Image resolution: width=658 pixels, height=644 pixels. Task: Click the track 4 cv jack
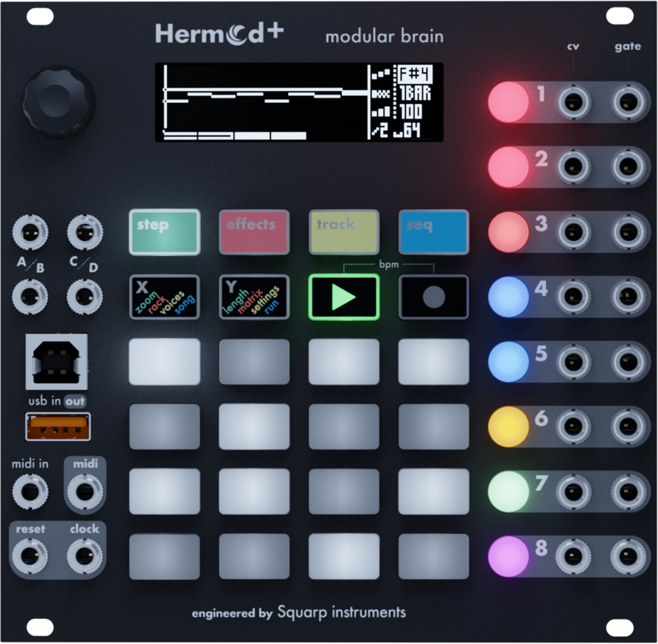click(x=574, y=297)
